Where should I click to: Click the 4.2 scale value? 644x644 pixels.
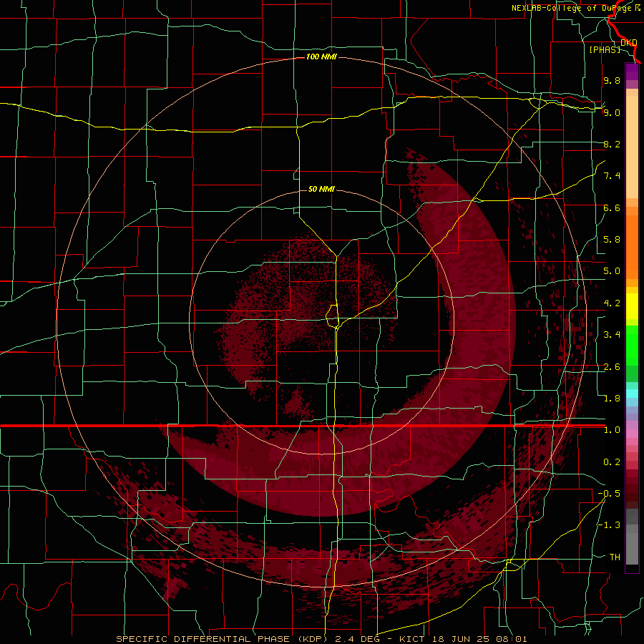point(612,303)
